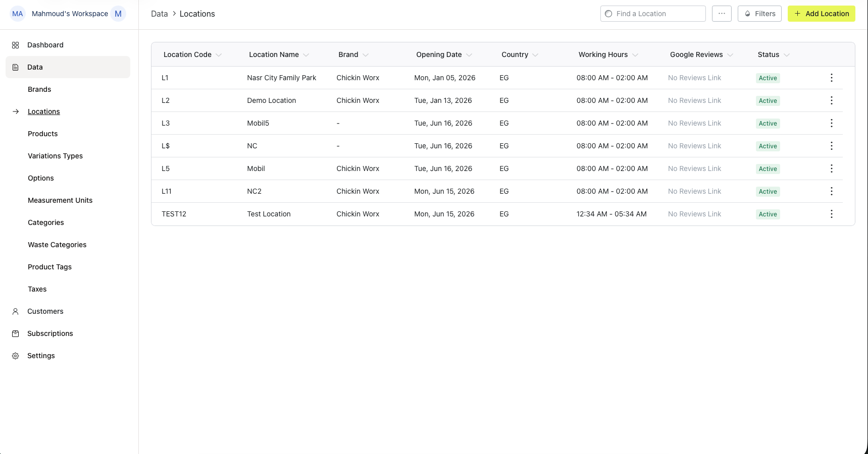
Task: Click the Filters button
Action: (759, 14)
